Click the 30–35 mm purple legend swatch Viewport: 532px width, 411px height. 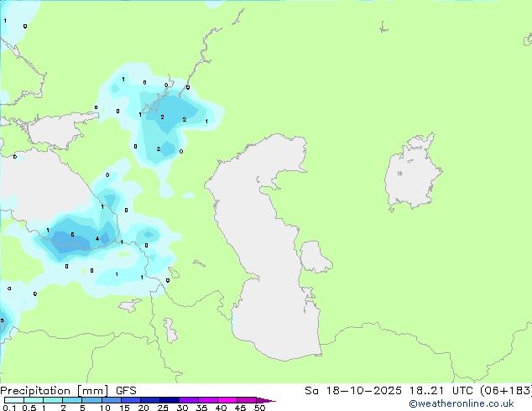pos(188,400)
